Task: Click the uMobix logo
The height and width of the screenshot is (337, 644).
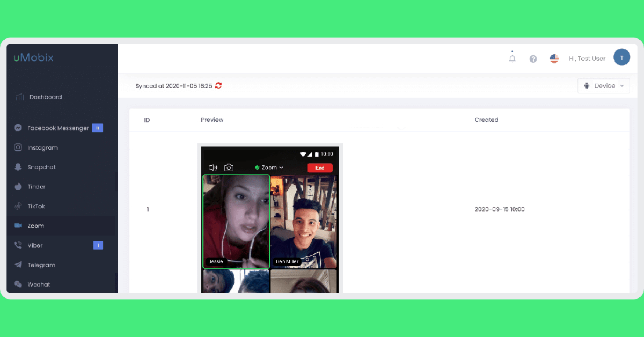Action: pyautogui.click(x=34, y=57)
